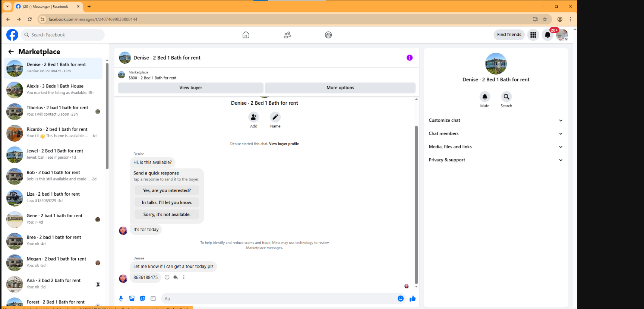Open more options dots beside 8636188475
Viewport: 644px width, 309px height.
tap(184, 277)
